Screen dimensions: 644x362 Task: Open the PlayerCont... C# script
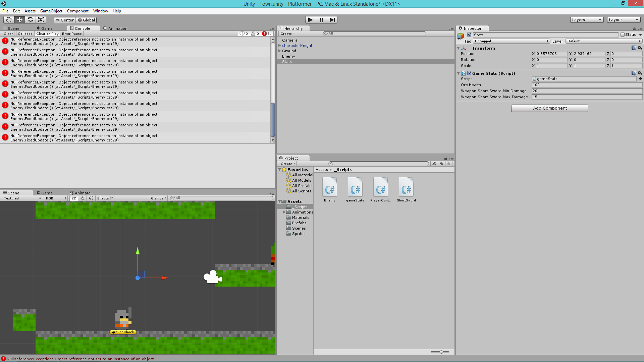(x=381, y=190)
